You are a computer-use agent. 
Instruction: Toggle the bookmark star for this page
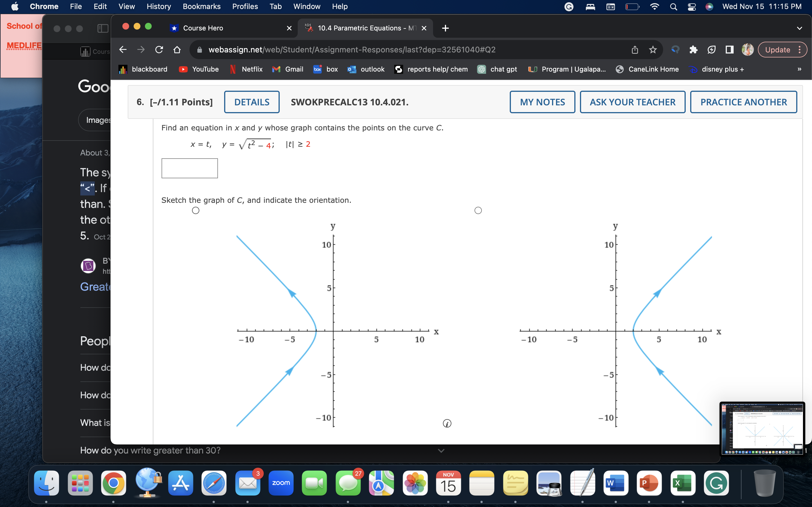[x=653, y=50]
